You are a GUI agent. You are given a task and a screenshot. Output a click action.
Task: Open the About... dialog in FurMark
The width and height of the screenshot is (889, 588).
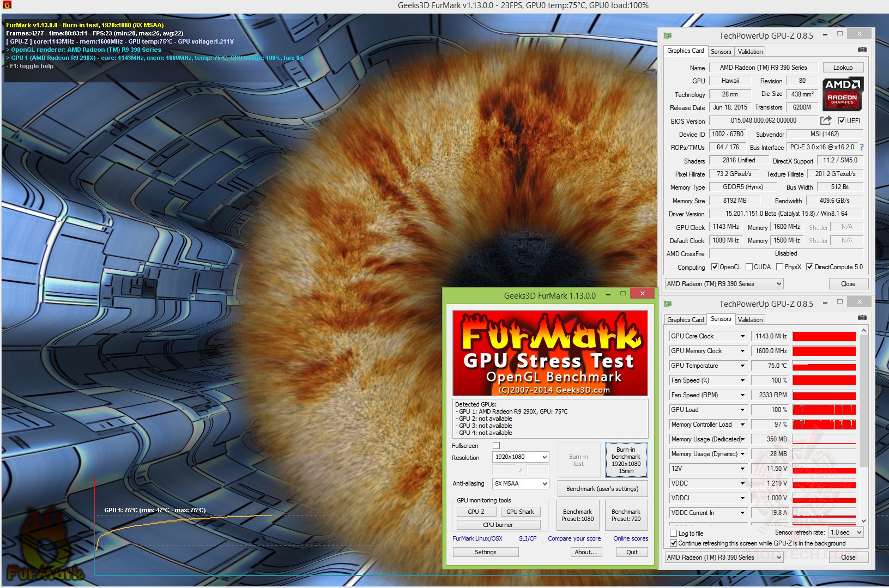click(586, 552)
